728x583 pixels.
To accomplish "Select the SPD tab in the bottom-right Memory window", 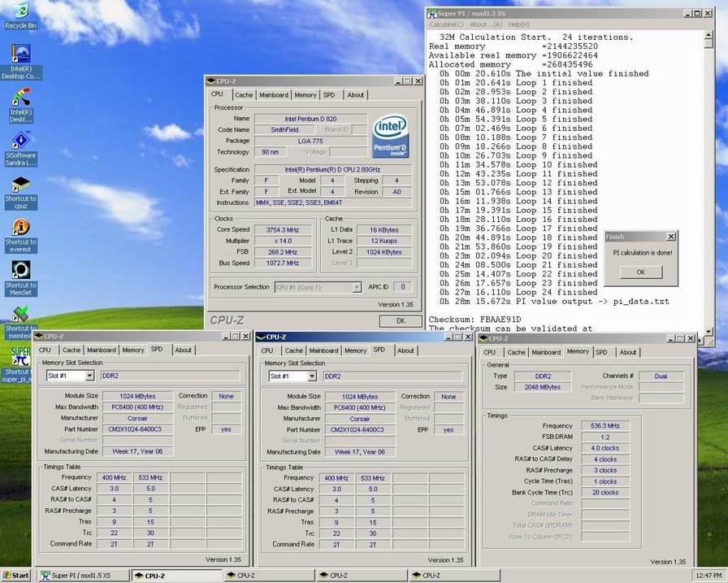I will 601,352.
